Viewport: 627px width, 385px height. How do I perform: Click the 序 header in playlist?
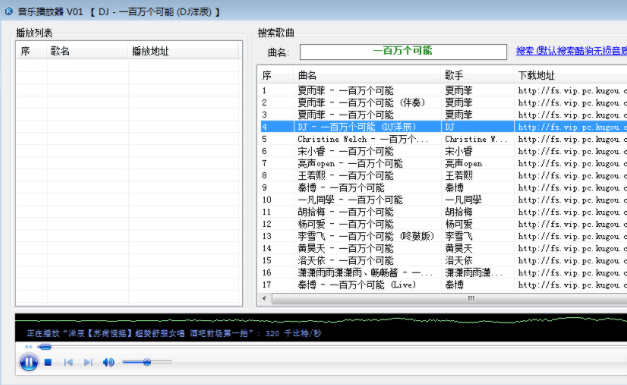tap(31, 51)
